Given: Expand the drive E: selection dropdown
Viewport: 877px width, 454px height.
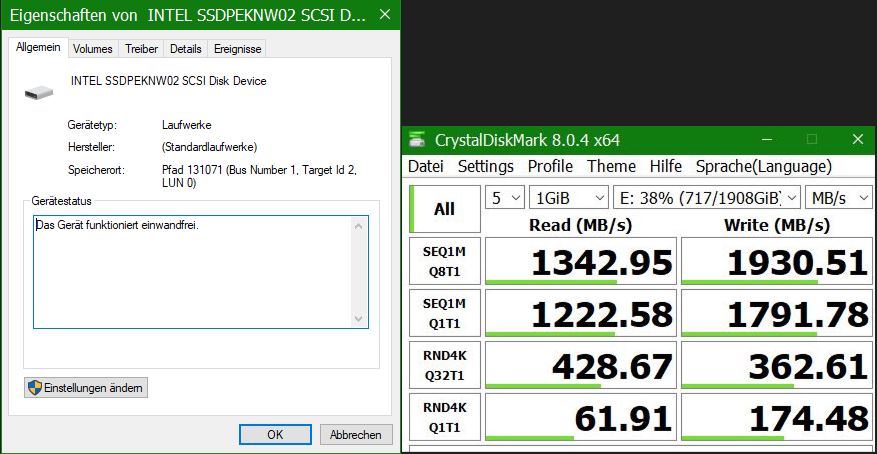Looking at the screenshot, I should 707,197.
